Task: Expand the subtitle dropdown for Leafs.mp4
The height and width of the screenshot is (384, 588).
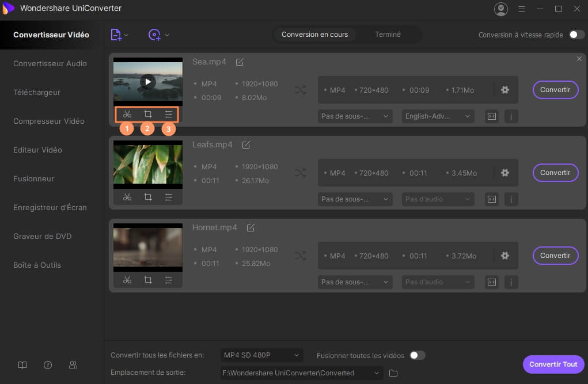Action: [x=355, y=199]
